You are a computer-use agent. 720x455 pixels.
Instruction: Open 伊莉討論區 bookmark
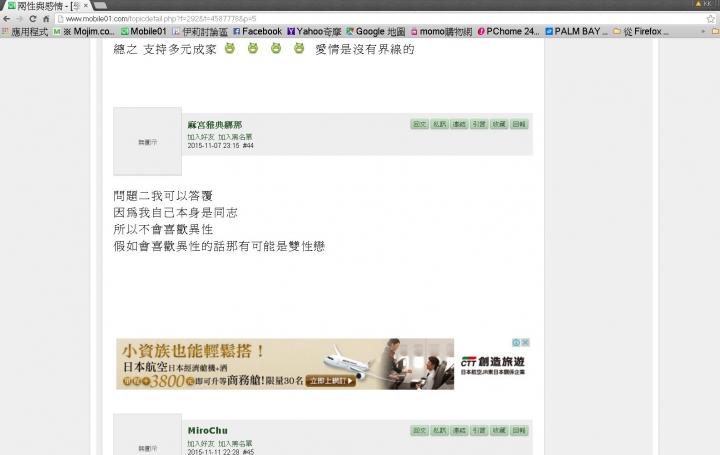[x=200, y=32]
